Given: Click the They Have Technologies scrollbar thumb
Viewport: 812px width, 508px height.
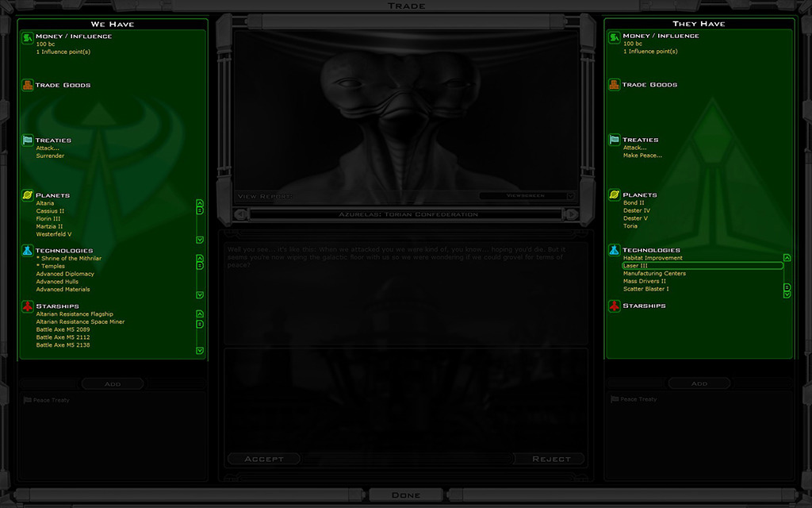Looking at the screenshot, I should click(x=787, y=287).
